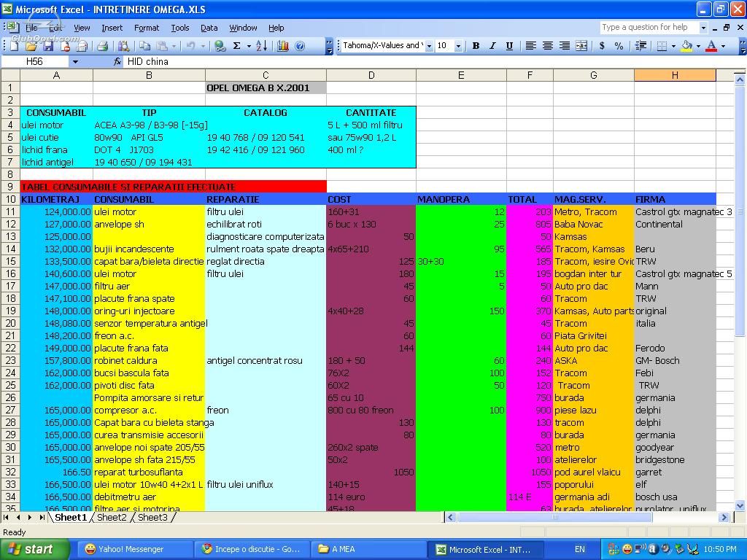Switch to Yahoo! Messenger in taskbar

tap(135, 549)
